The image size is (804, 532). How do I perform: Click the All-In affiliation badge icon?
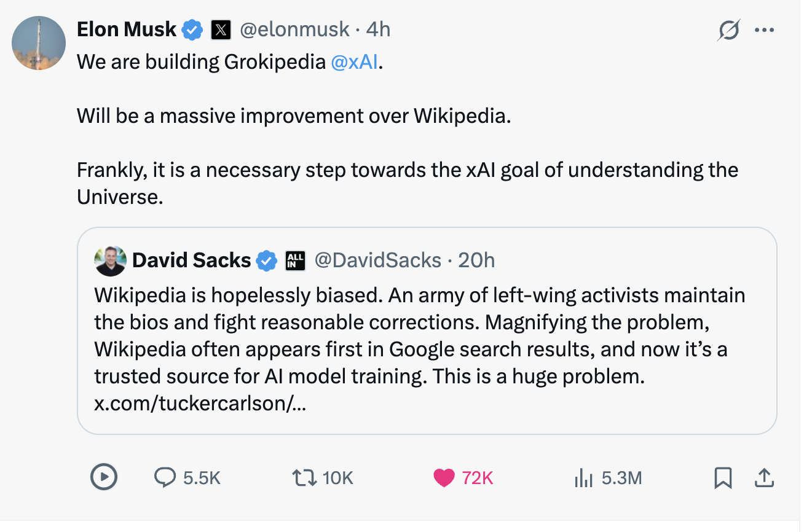coord(295,262)
